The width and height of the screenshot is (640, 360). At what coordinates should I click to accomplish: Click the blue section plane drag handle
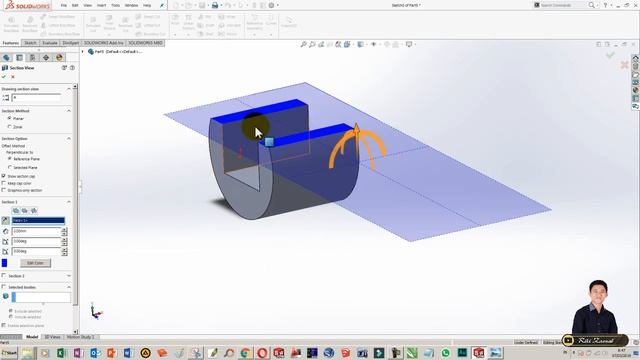click(269, 142)
